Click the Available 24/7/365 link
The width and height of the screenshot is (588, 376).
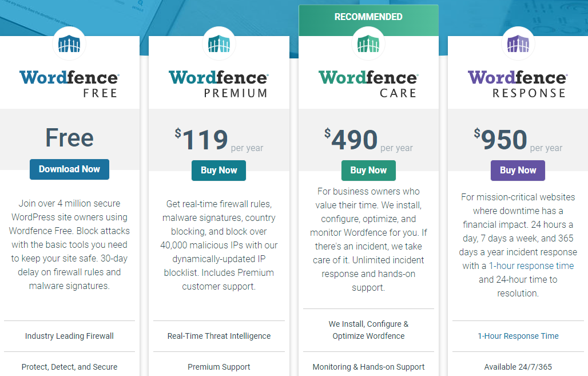(x=518, y=367)
